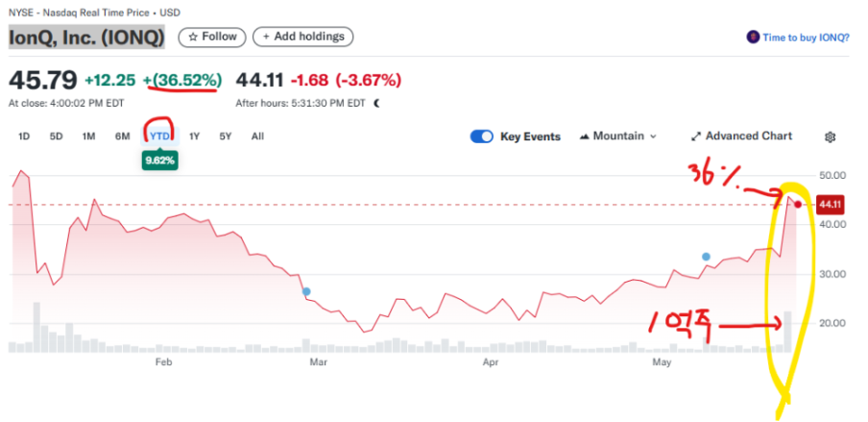Click the star icon in Follow button
The image size is (868, 422).
(193, 37)
